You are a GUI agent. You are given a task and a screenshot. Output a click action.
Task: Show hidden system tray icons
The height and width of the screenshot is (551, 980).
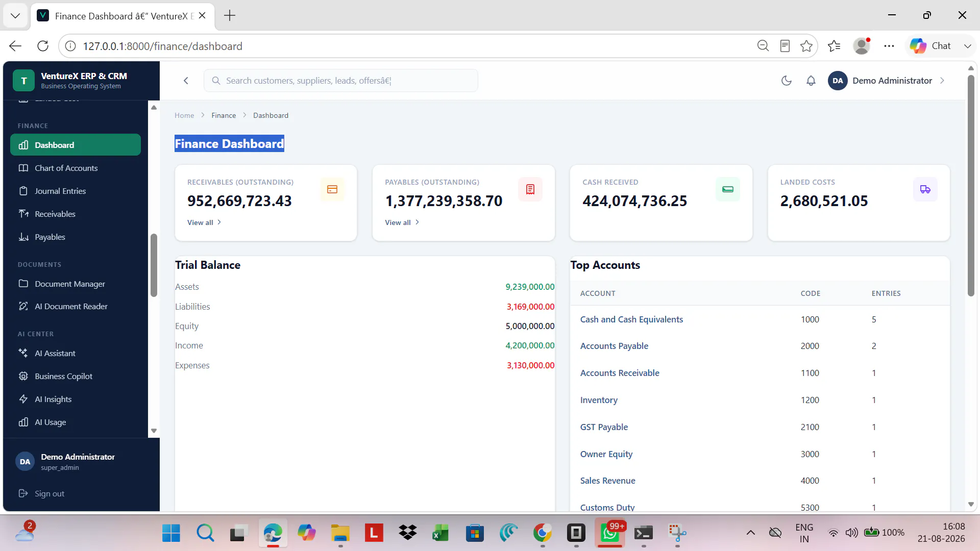(751, 533)
